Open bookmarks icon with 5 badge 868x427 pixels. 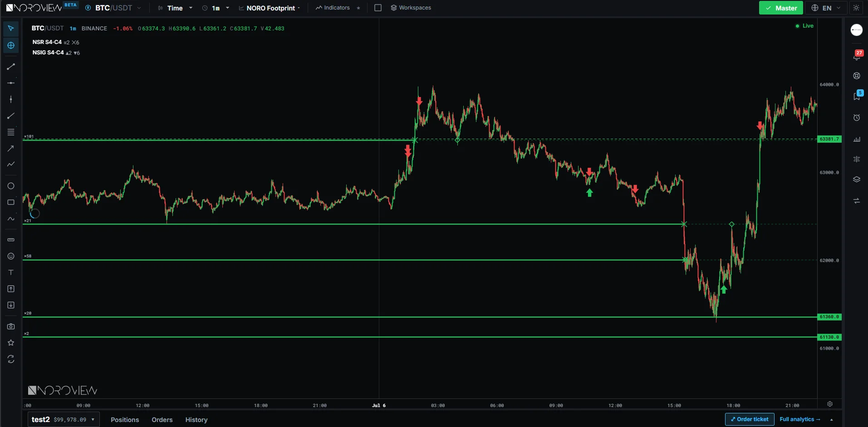[857, 96]
